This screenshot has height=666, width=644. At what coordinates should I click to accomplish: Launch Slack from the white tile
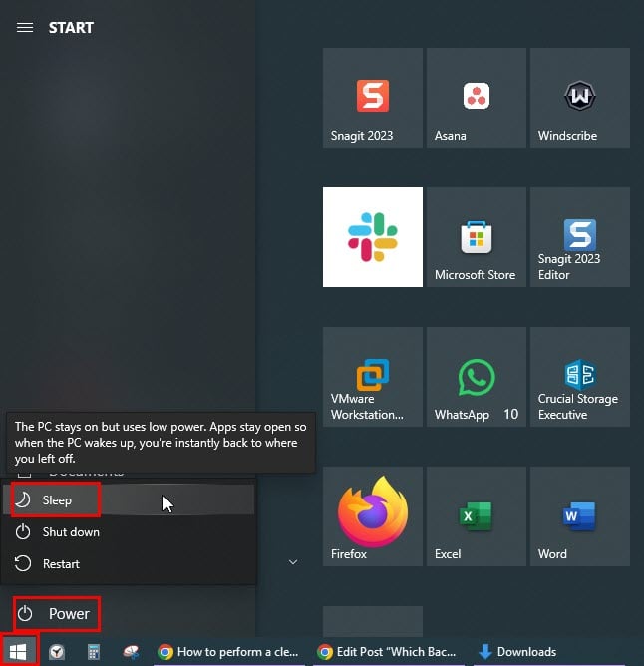click(x=372, y=237)
